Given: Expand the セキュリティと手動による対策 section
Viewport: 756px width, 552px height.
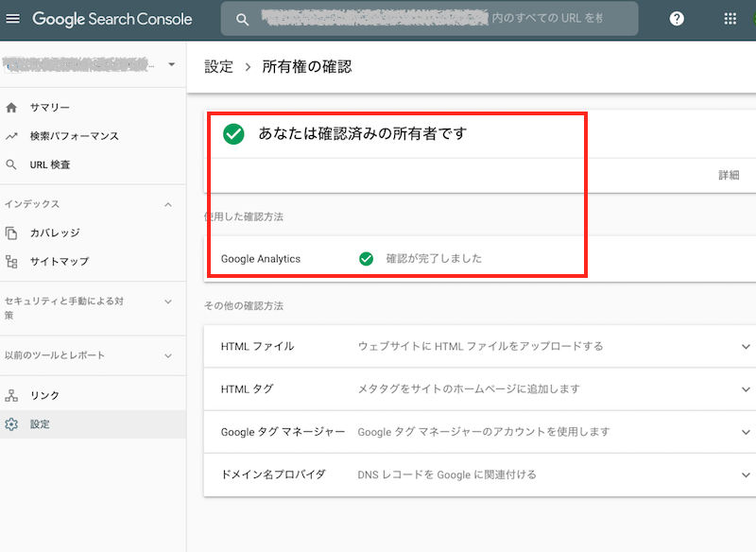Looking at the screenshot, I should tap(168, 302).
